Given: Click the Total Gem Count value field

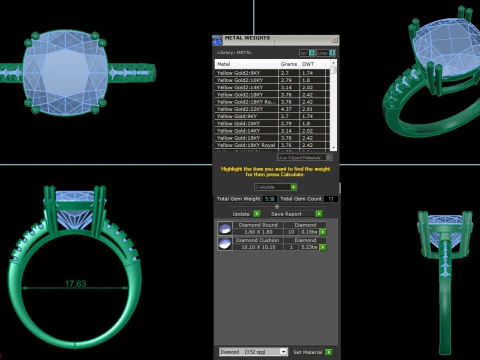Looking at the screenshot, I should pos(331,199).
